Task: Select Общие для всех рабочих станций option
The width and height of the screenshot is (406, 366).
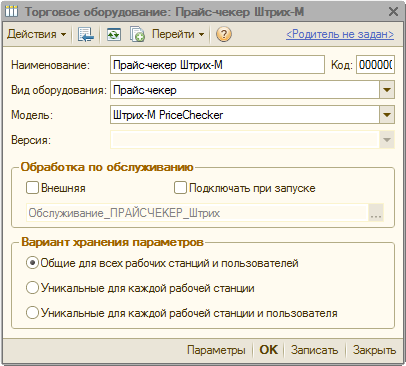Action: tap(32, 263)
